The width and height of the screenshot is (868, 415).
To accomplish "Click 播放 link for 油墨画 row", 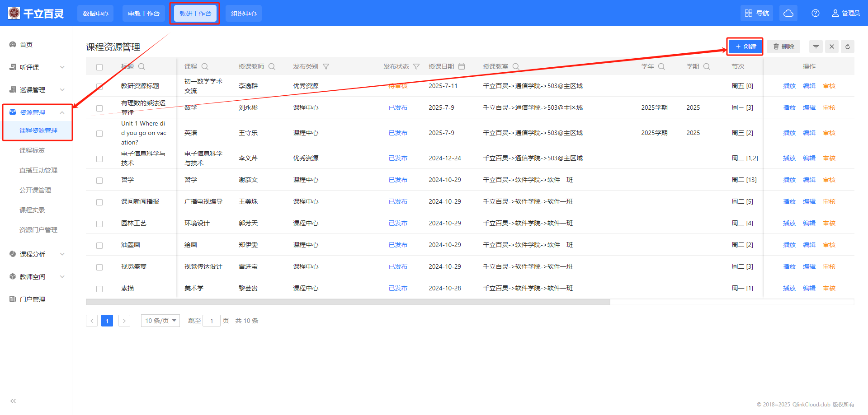I will (x=789, y=245).
